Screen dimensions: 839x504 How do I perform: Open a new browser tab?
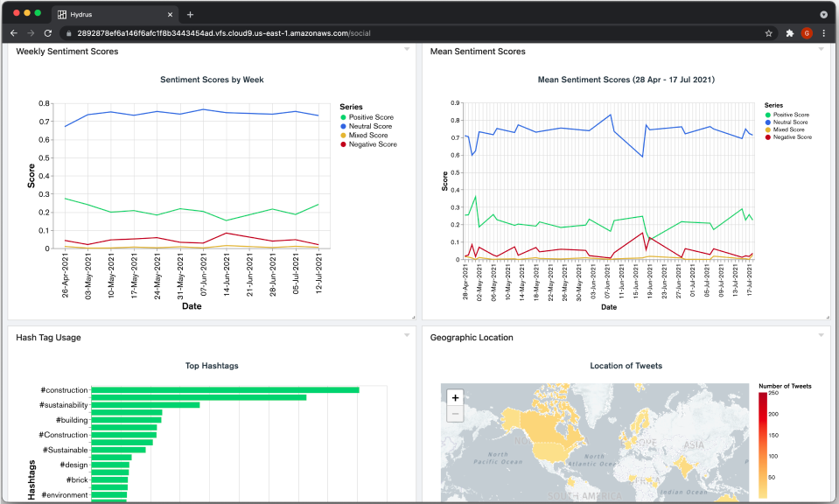[190, 15]
